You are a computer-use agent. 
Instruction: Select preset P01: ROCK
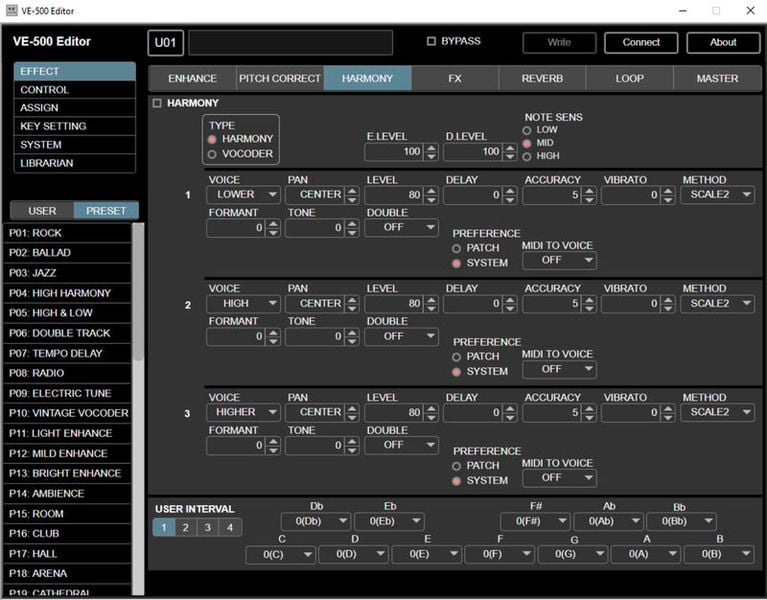pos(67,233)
